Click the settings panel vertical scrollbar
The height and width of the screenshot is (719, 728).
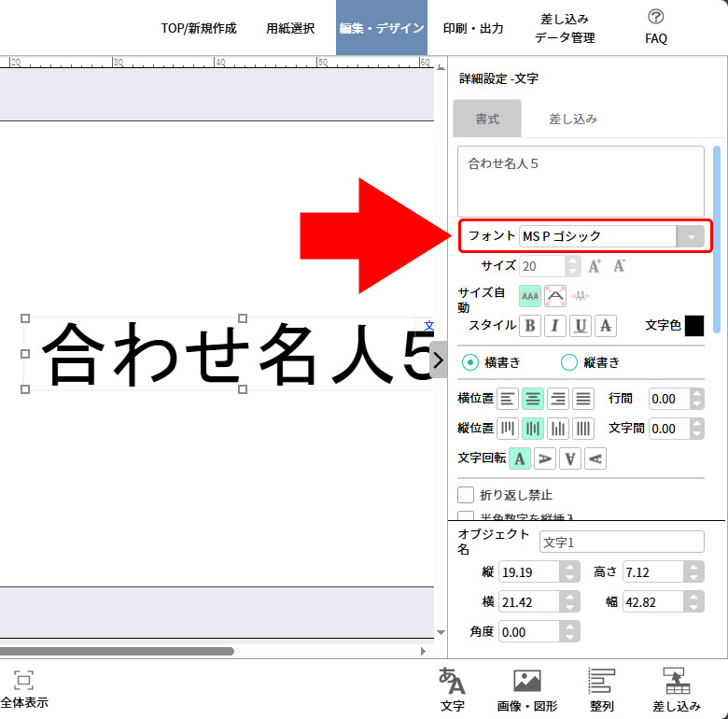coord(717,239)
